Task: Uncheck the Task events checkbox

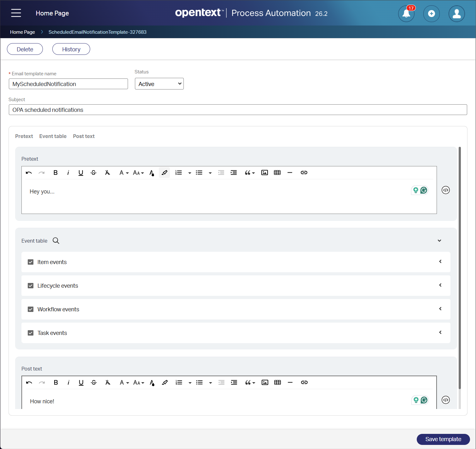Action: (x=31, y=333)
